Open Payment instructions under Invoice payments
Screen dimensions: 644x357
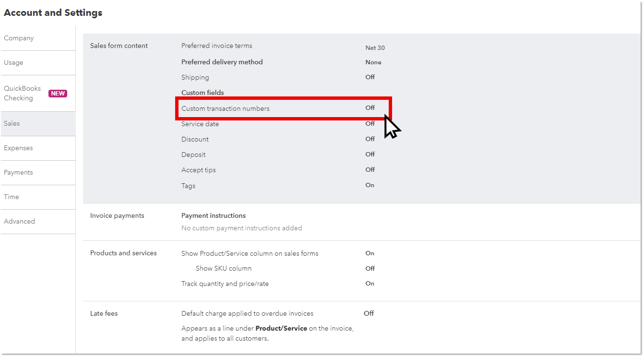coord(214,216)
